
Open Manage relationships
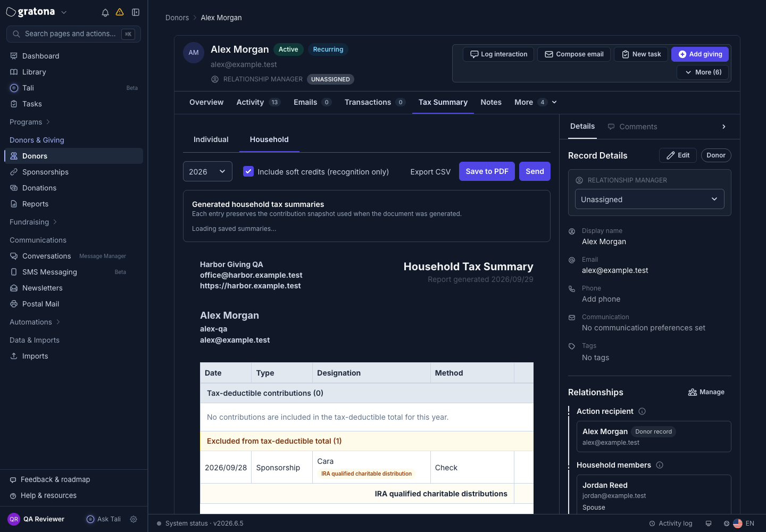click(x=706, y=392)
